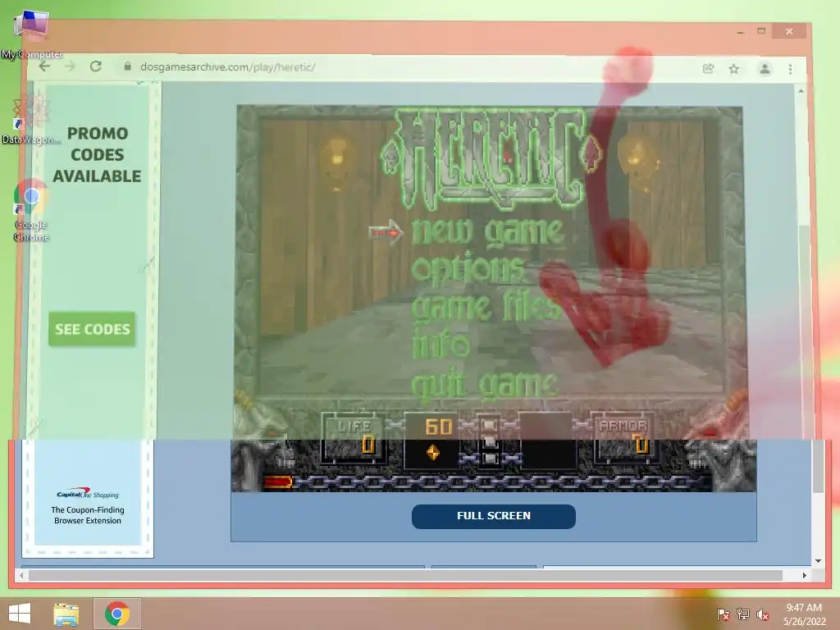Open Chrome's three-dot menu
Image resolution: width=840 pixels, height=630 pixels.
790,69
